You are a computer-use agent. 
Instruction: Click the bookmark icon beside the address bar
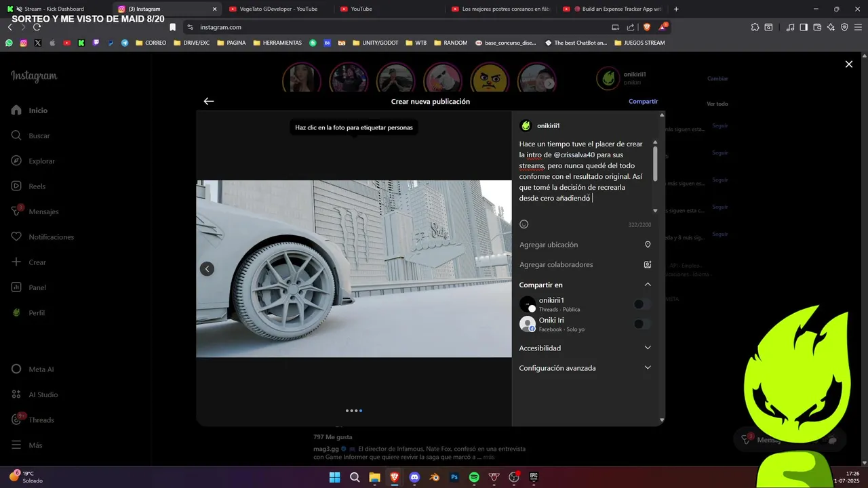tap(172, 27)
